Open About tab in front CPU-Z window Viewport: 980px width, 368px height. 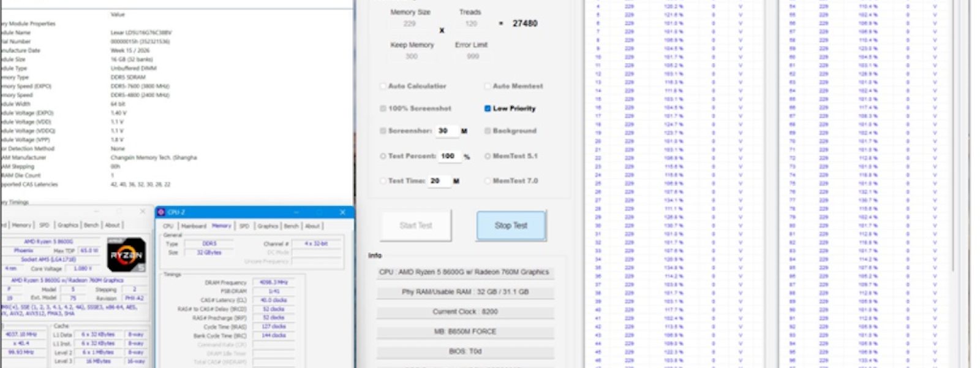pos(312,226)
